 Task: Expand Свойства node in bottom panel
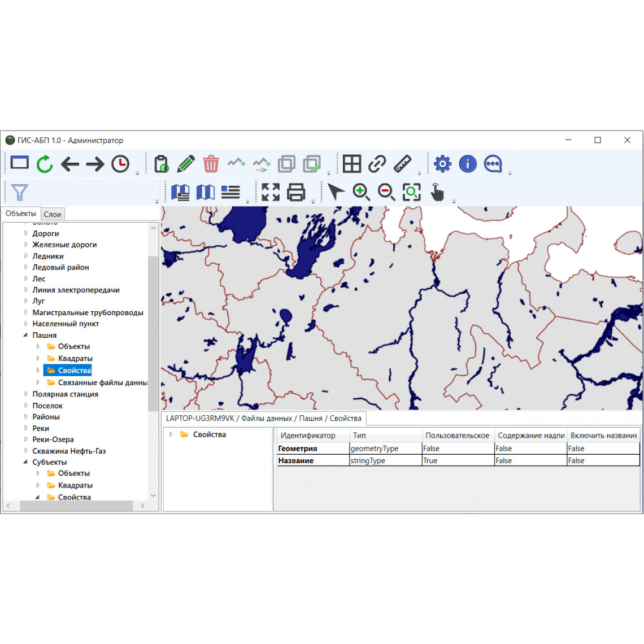click(171, 434)
